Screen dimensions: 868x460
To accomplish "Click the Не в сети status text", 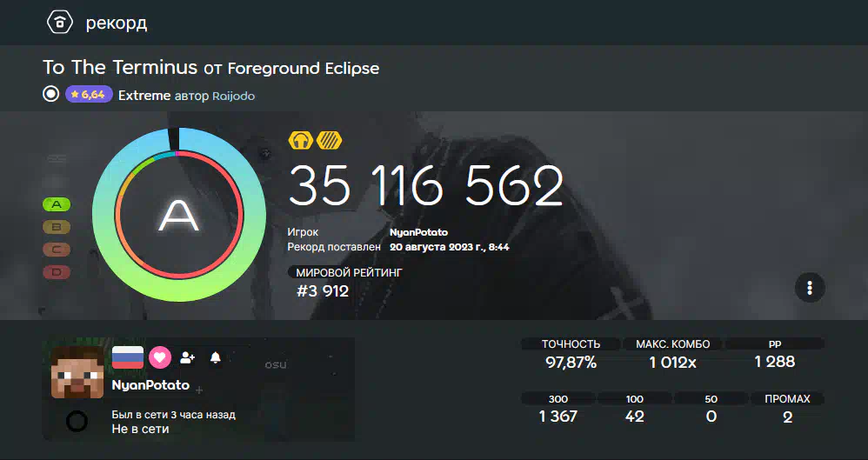I will pyautogui.click(x=140, y=429).
